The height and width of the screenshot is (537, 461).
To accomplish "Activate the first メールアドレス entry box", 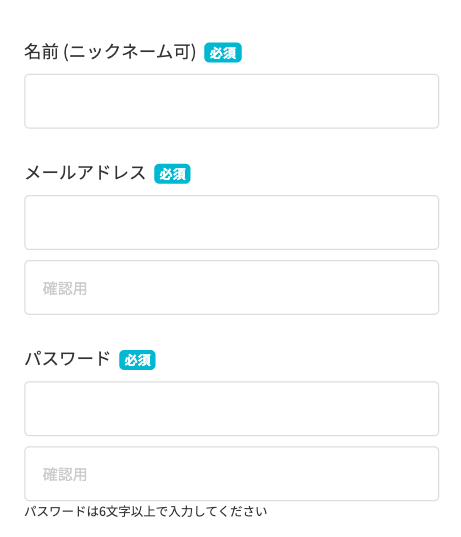I will tap(232, 223).
